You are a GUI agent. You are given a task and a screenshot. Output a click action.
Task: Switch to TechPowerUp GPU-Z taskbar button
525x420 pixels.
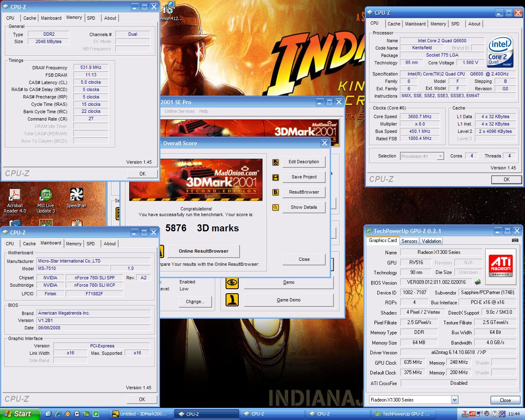(x=403, y=414)
